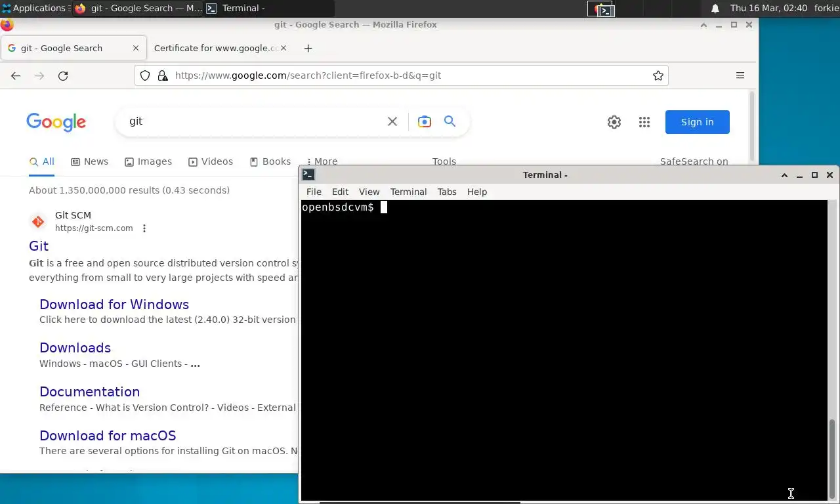Image resolution: width=840 pixels, height=504 pixels.
Task: Switch to 'git - Google Search' tab
Action: point(73,48)
